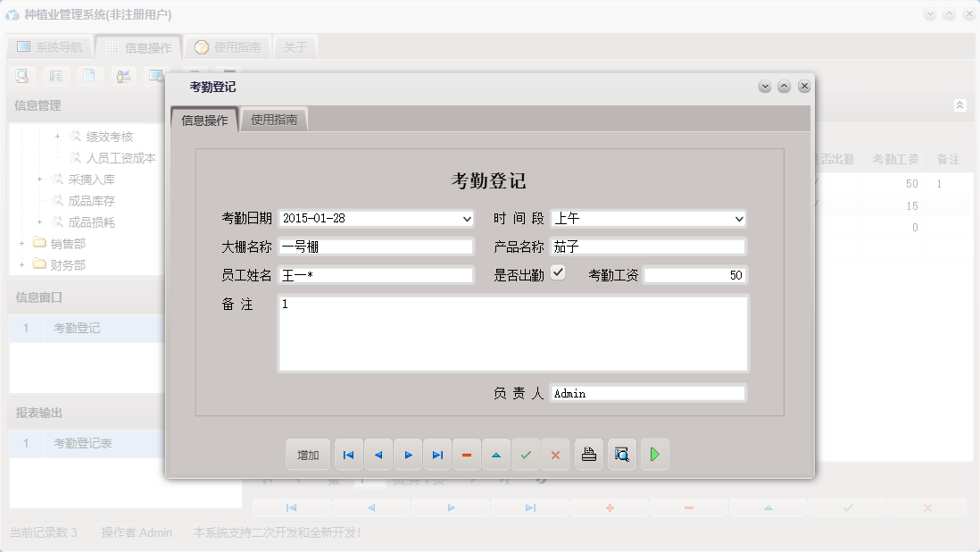980x552 pixels.
Task: Open the 考勤日期 date dropdown
Action: [467, 218]
